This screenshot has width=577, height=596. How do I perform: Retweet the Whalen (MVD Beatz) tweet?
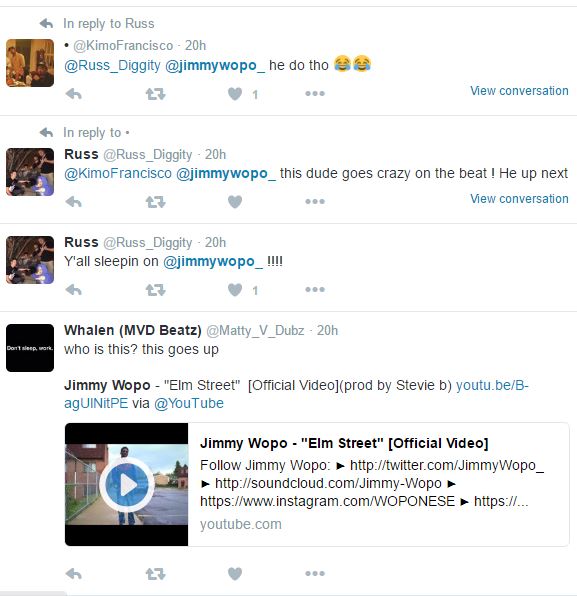pyautogui.click(x=155, y=574)
